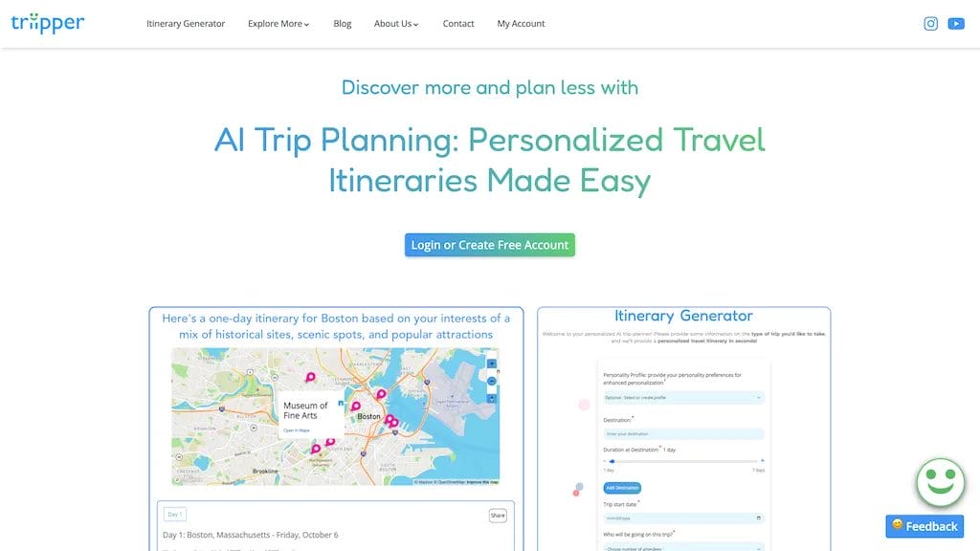Open the Itinerary Generator nav item
This screenshot has width=980, height=551.
click(x=186, y=24)
